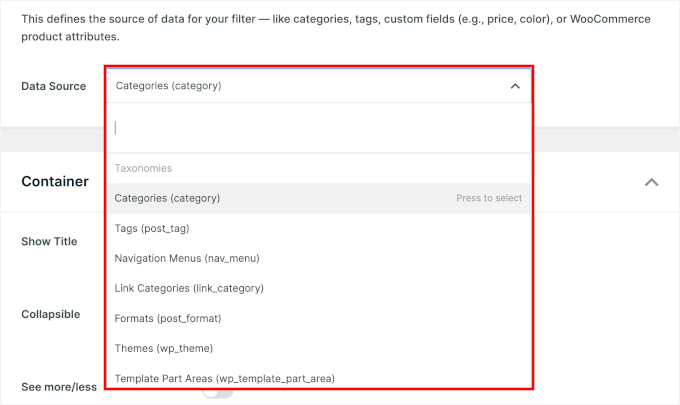Select Themes (wp_theme) option
Viewport: 680px width, 405px height.
click(x=164, y=348)
